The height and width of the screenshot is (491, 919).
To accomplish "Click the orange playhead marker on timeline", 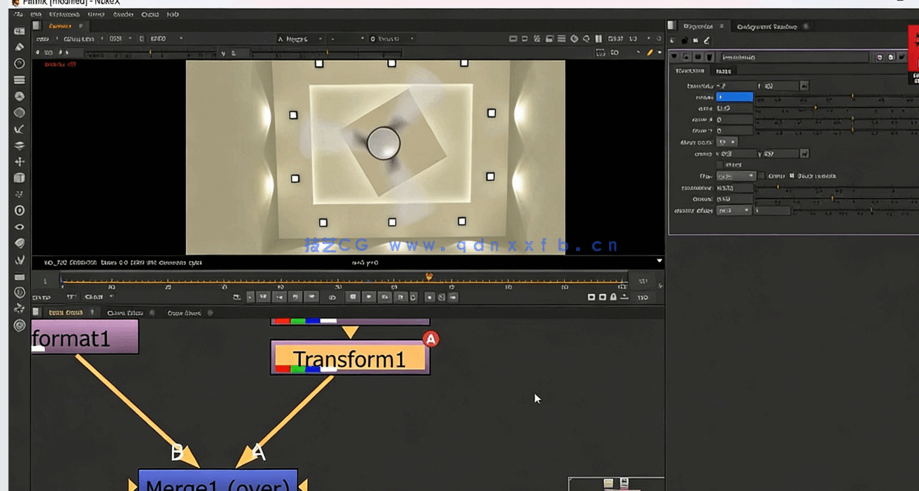I will (x=429, y=277).
